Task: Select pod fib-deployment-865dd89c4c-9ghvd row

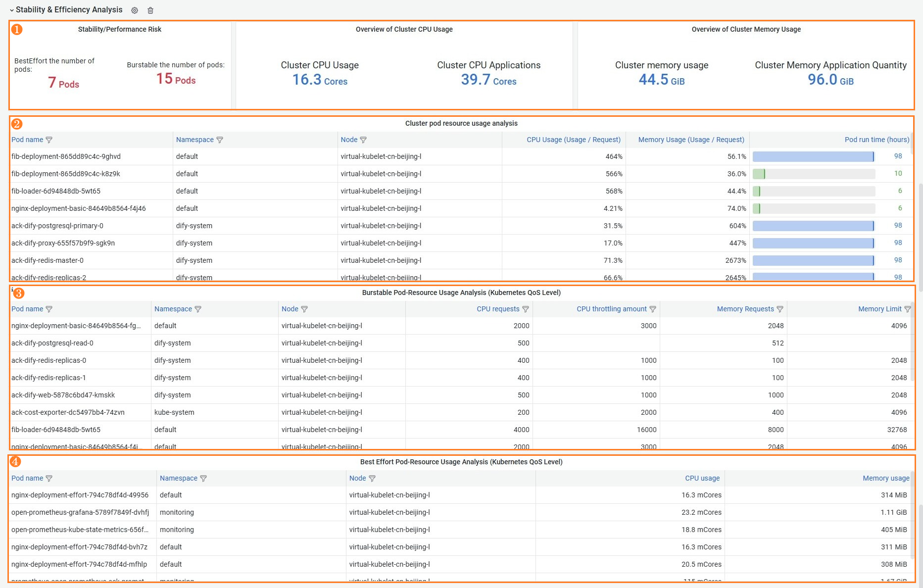Action: 461,156
